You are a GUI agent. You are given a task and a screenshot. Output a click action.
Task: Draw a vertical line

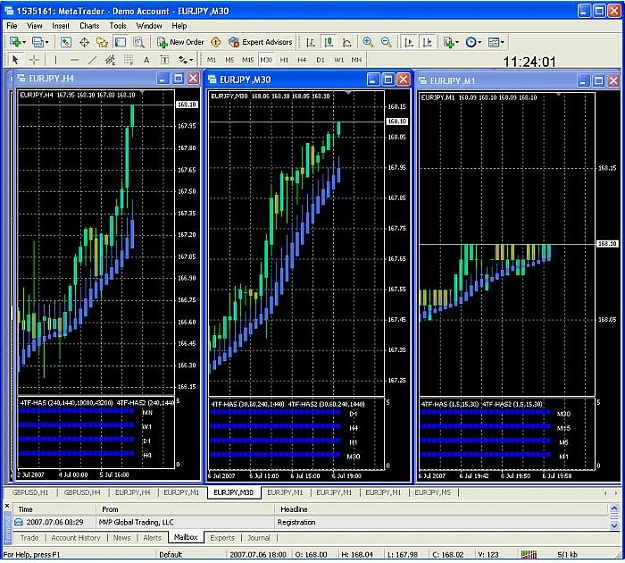tap(55, 60)
